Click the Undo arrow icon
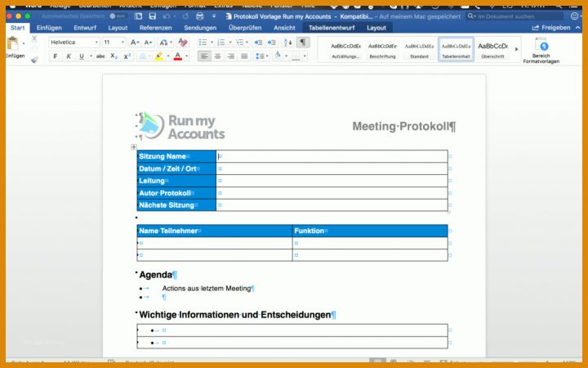The image size is (588, 368). (167, 16)
